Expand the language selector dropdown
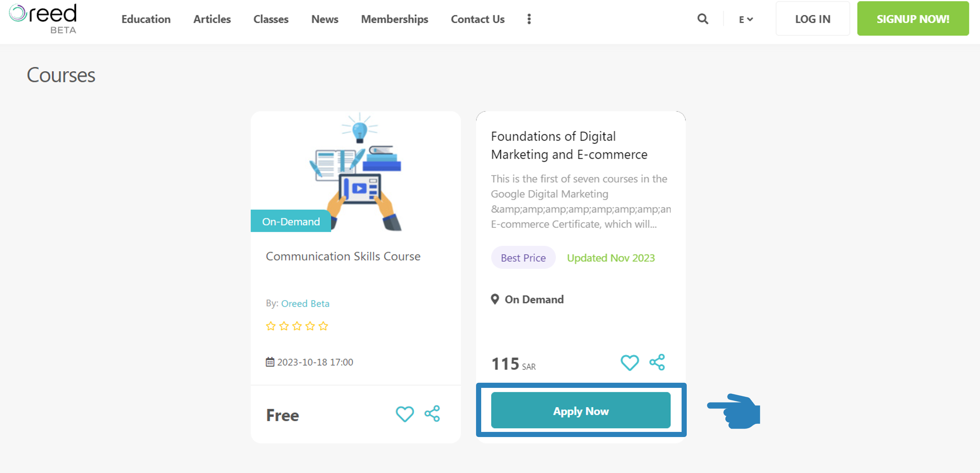This screenshot has width=980, height=473. click(746, 19)
